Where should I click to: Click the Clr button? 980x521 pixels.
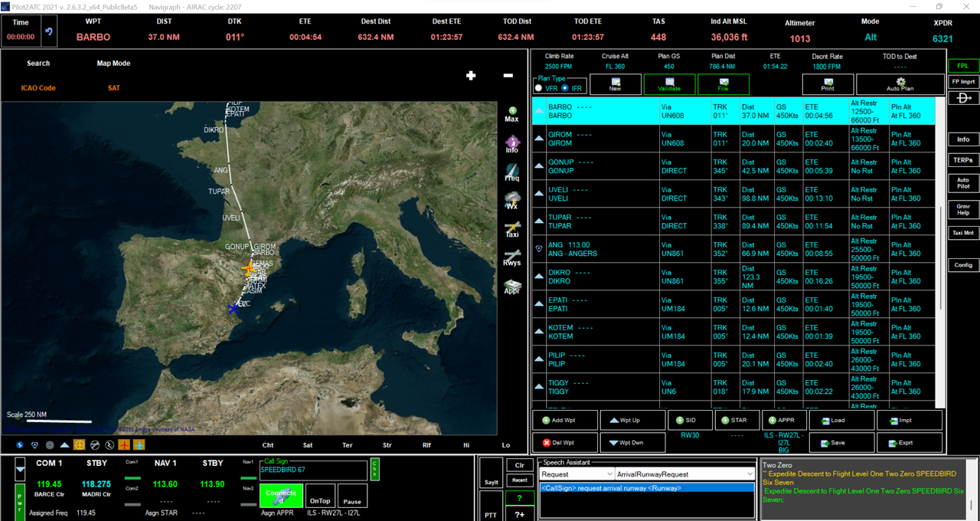tap(519, 465)
